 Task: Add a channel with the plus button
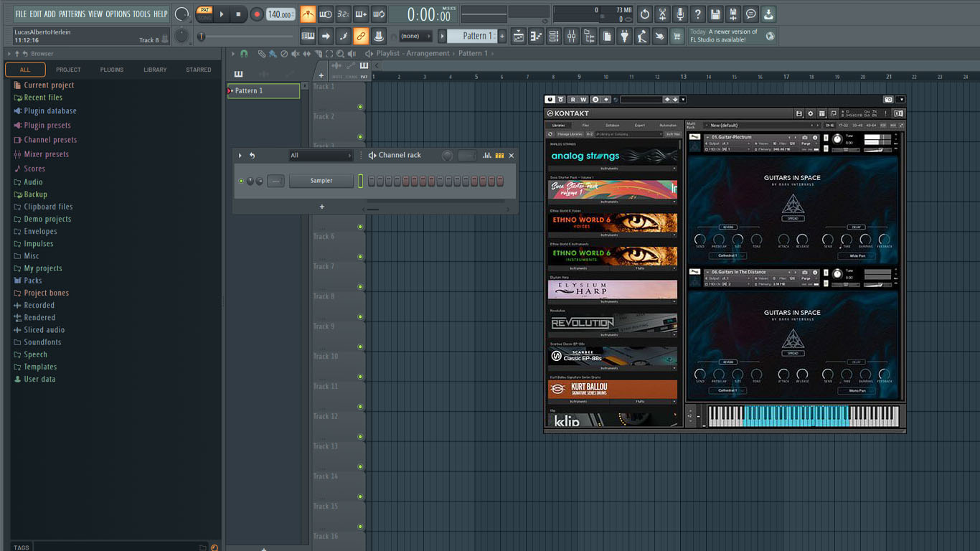click(321, 207)
